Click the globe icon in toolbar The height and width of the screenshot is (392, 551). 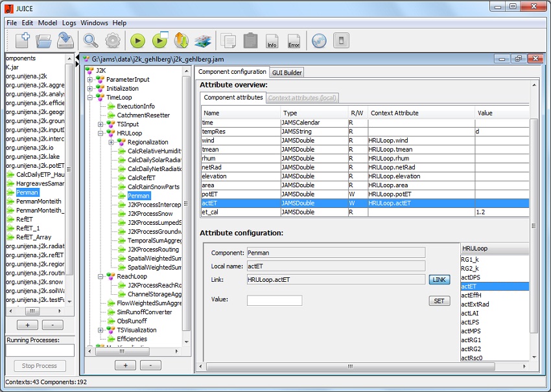[x=319, y=41]
